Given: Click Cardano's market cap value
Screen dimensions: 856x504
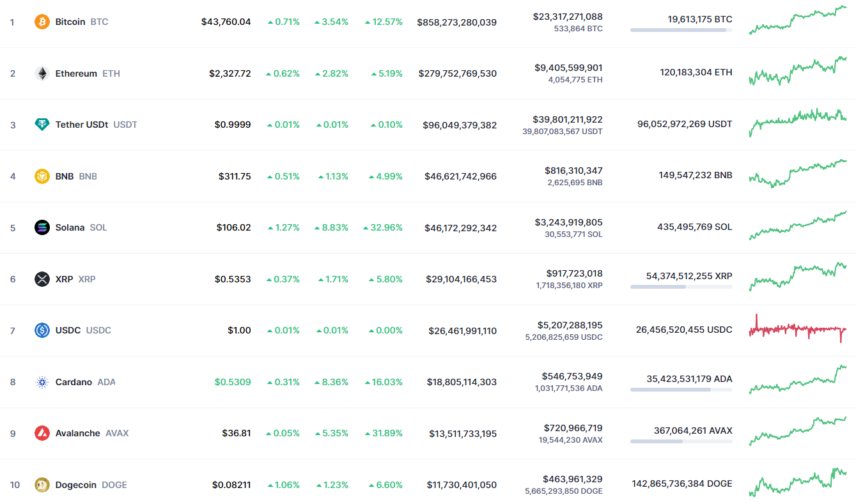Looking at the screenshot, I should click(x=462, y=382).
